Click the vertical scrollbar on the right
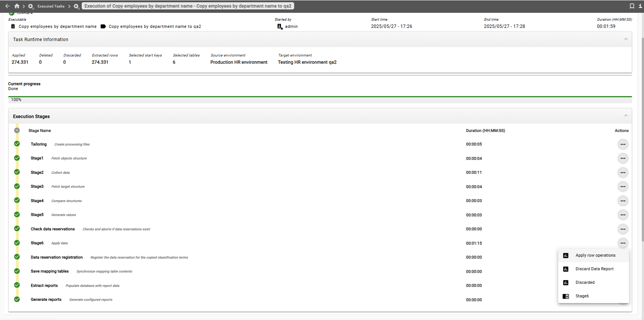 pyautogui.click(x=642, y=139)
